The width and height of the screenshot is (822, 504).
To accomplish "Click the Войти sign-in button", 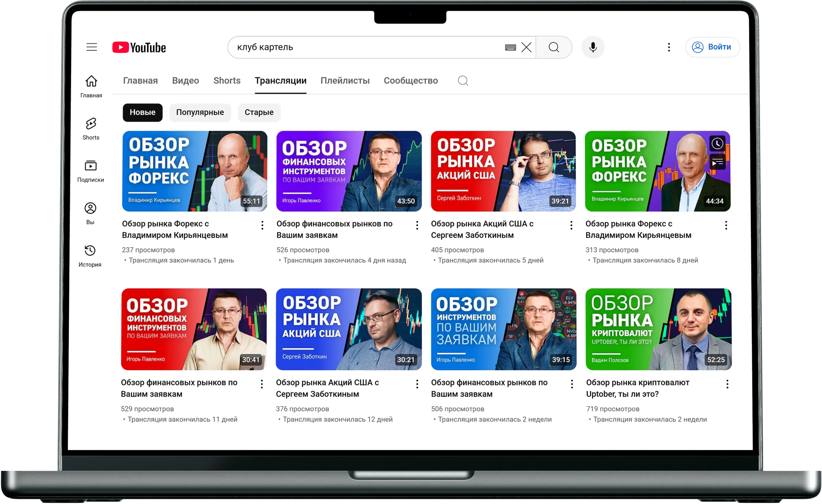I will point(712,47).
